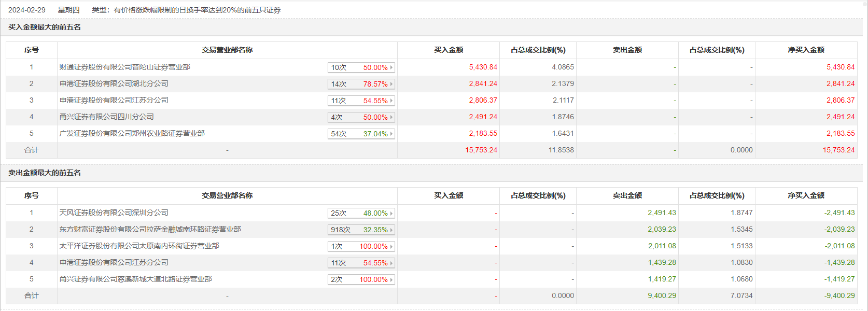Viewport: 868px width, 311px height.
Task: Click the buy total 15,753.24 in 买入金额 column
Action: coord(481,150)
